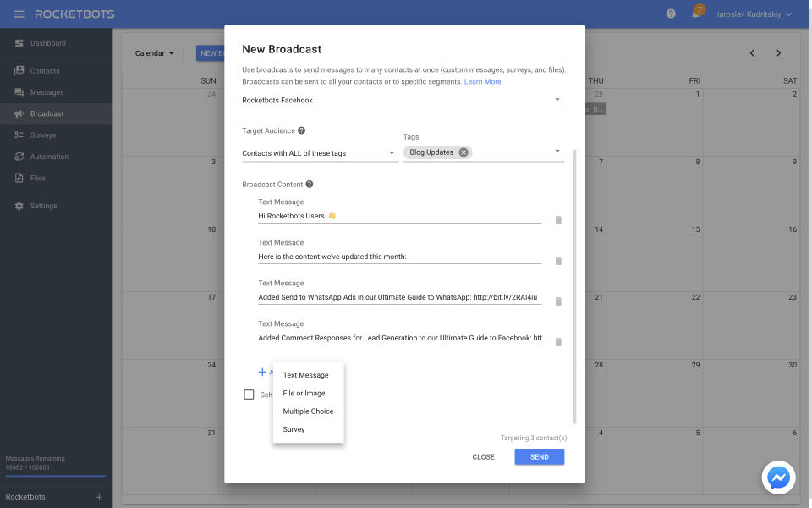
Task: Remove the Blog Updates tag chip
Action: (x=464, y=152)
